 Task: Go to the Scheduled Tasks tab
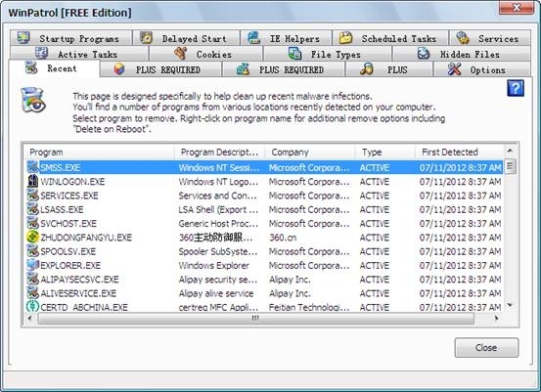390,38
